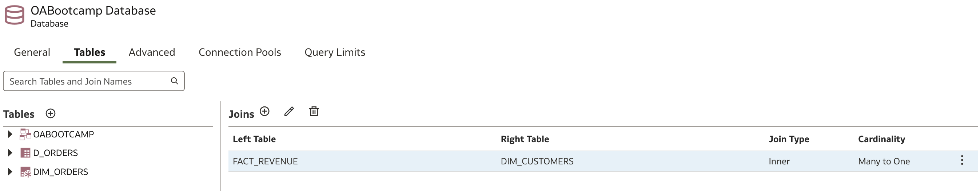Expand the OABOOTCAMP tree node
The image size is (980, 191).
[10, 134]
